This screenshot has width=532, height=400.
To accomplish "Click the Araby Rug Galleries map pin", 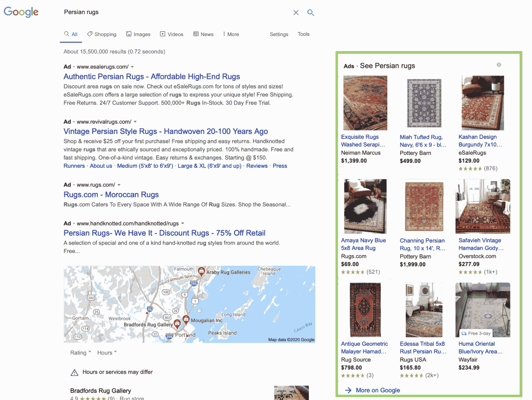I will [x=201, y=271].
